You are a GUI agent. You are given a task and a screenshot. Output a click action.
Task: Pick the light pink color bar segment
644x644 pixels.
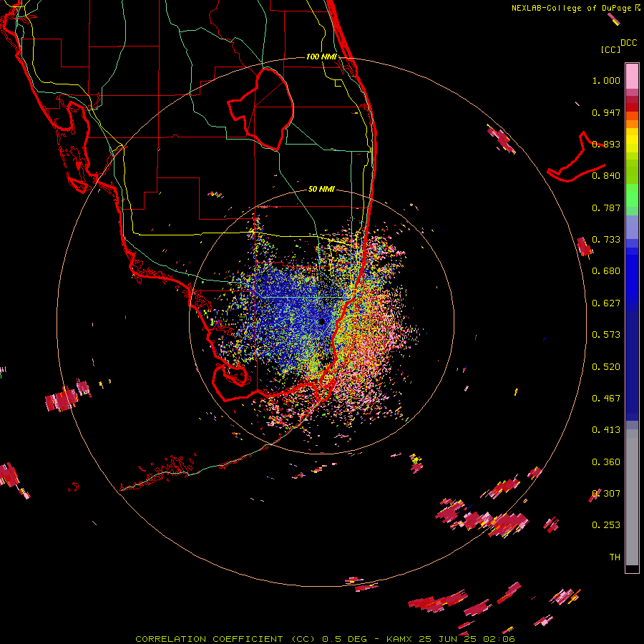coord(632,76)
